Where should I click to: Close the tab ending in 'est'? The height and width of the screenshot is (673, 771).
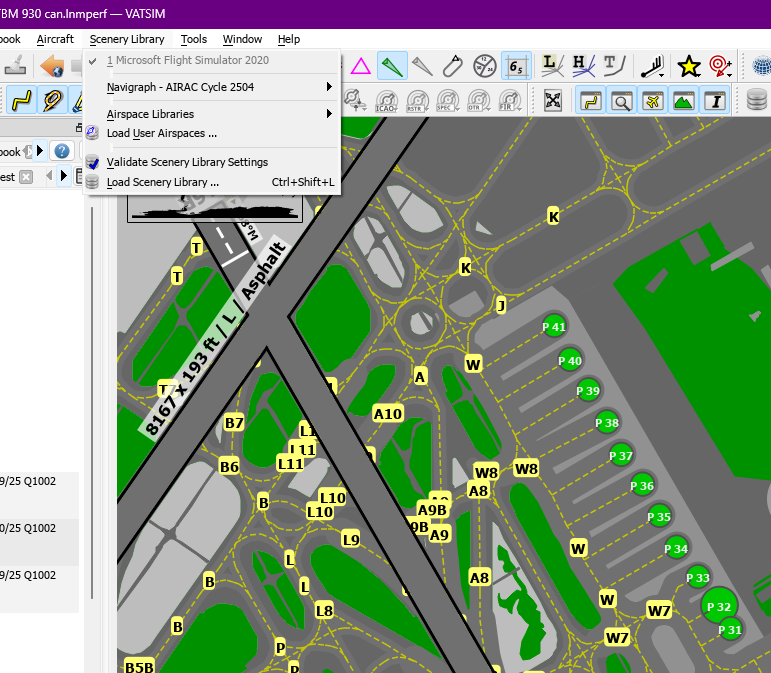[x=26, y=176]
